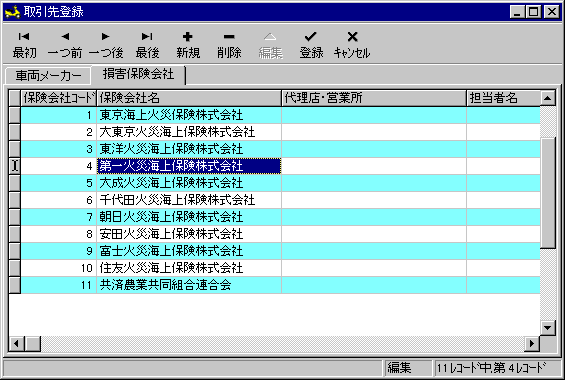This screenshot has width=565, height=380.
Task: Select the row selector for row 11
Action: (14, 285)
